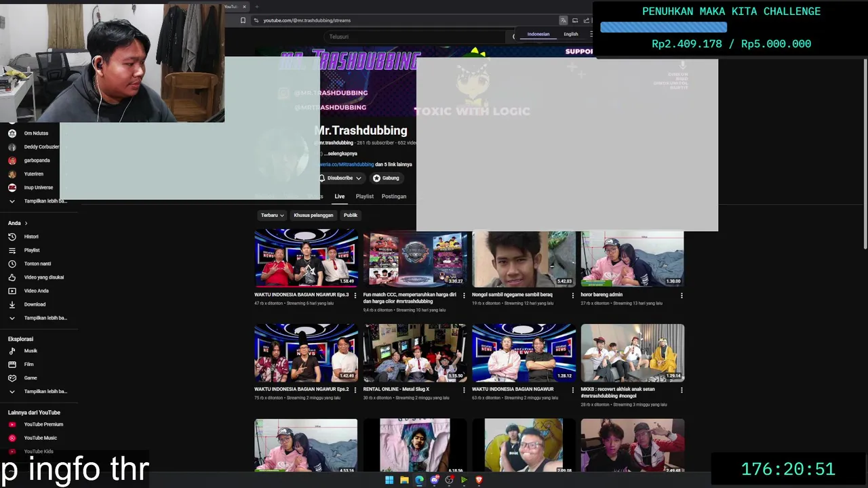Screen dimensions: 868x488
Task: Open Game under Eksplorasi
Action: pyautogui.click(x=31, y=378)
